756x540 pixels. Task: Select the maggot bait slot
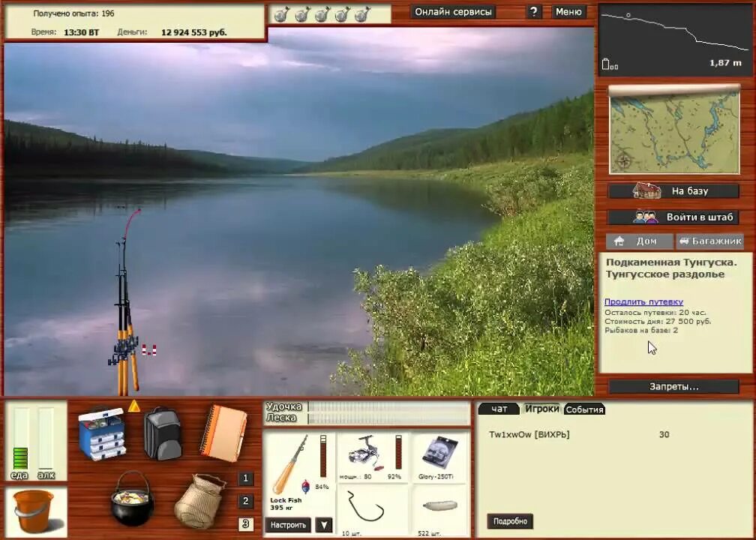click(439, 511)
